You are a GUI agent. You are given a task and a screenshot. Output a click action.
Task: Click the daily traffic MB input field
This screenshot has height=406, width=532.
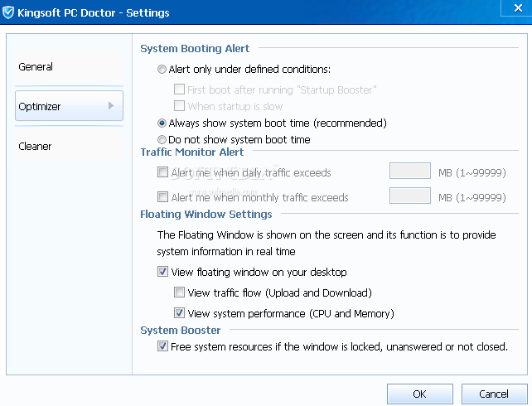pyautogui.click(x=410, y=171)
